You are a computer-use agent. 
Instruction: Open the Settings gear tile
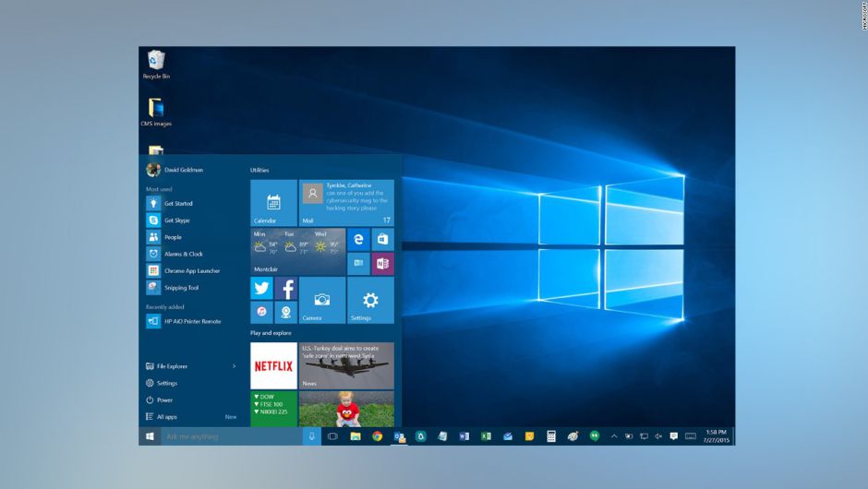[x=371, y=301]
